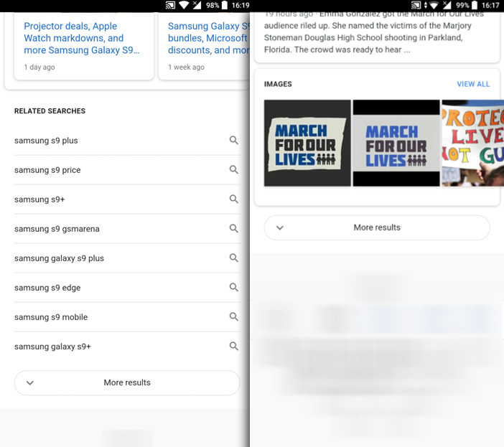Open the protest sign image thumbnail
The width and height of the screenshot is (504, 447).
pyautogui.click(x=472, y=143)
